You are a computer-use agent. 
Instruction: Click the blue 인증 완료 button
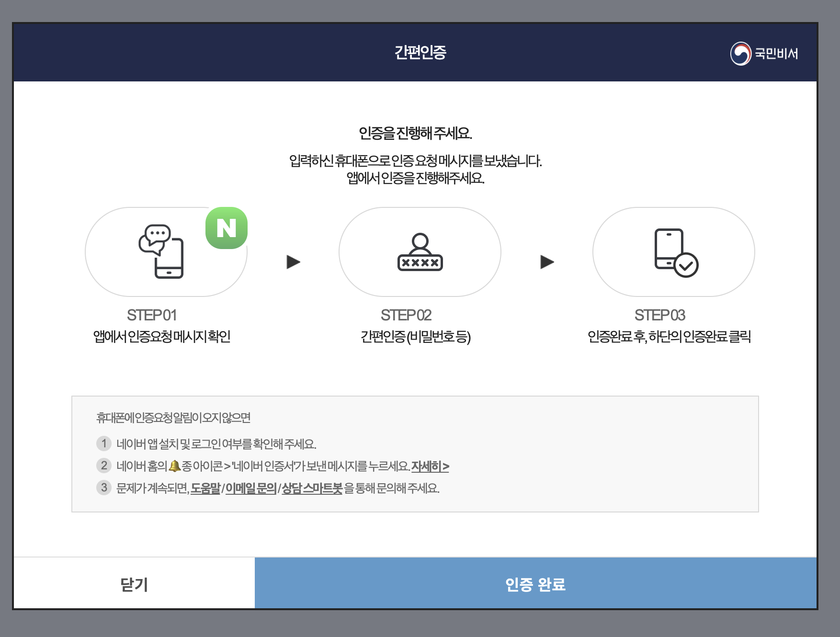pos(536,584)
